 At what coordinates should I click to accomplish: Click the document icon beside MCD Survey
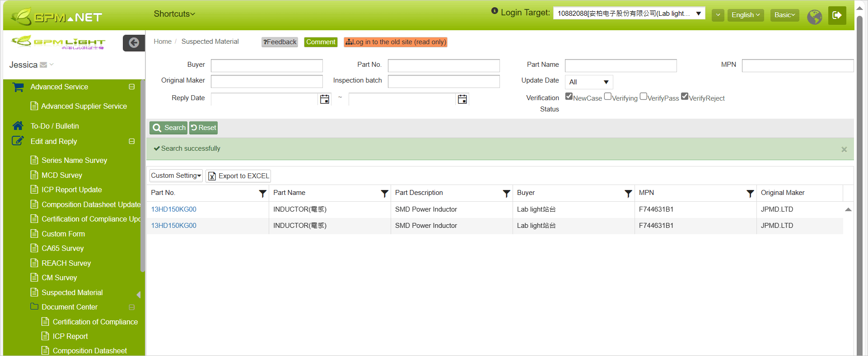tap(34, 175)
